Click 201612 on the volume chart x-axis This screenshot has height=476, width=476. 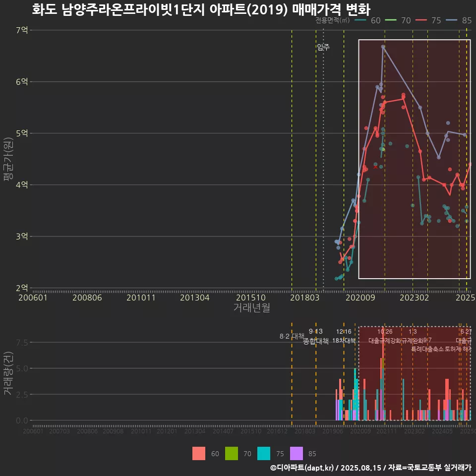(277, 431)
